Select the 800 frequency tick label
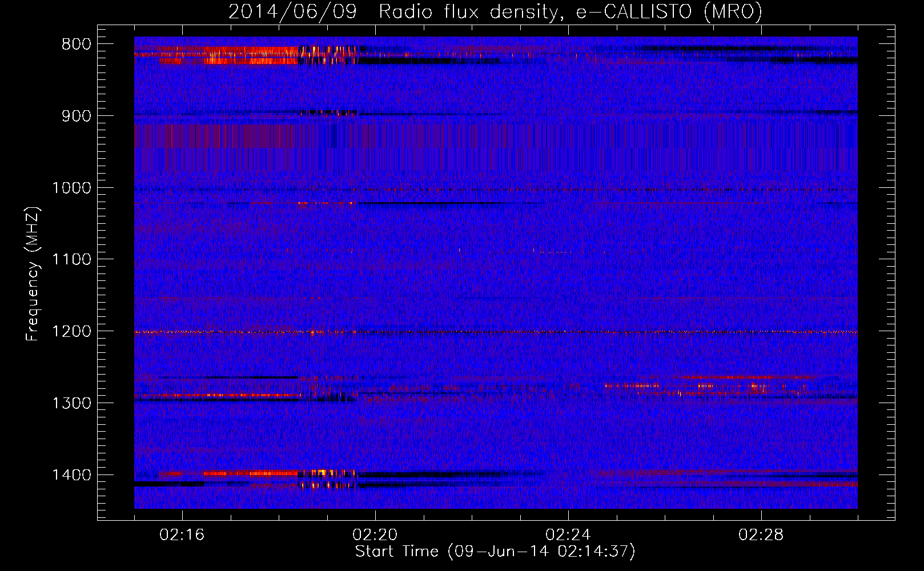The width and height of the screenshot is (924, 571). (x=76, y=45)
